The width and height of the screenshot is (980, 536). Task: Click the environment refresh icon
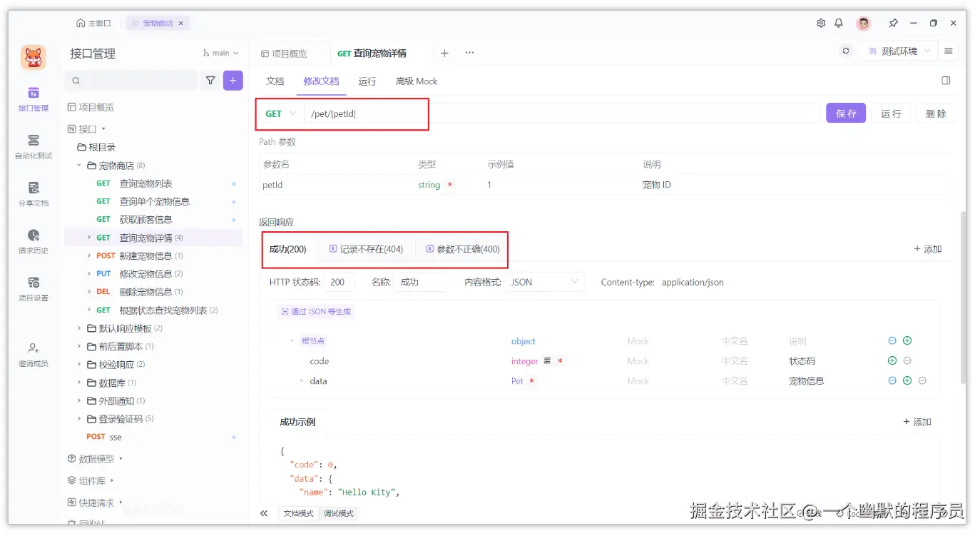tap(845, 51)
